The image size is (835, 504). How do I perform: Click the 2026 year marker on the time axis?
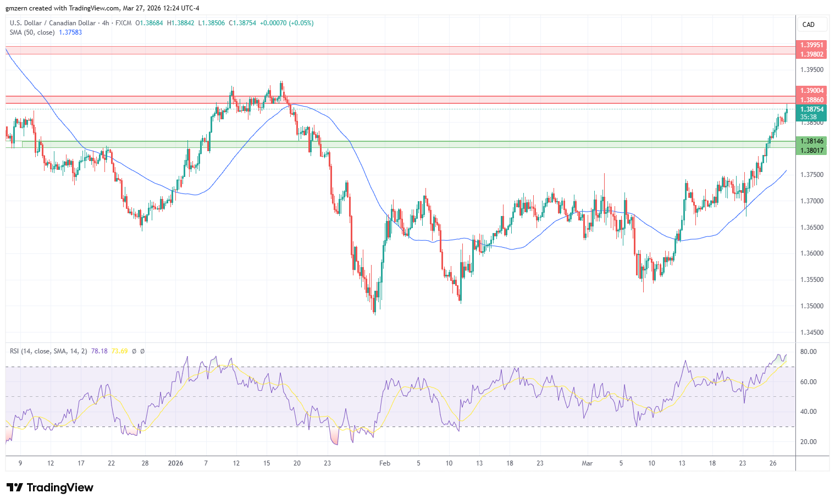pyautogui.click(x=175, y=463)
